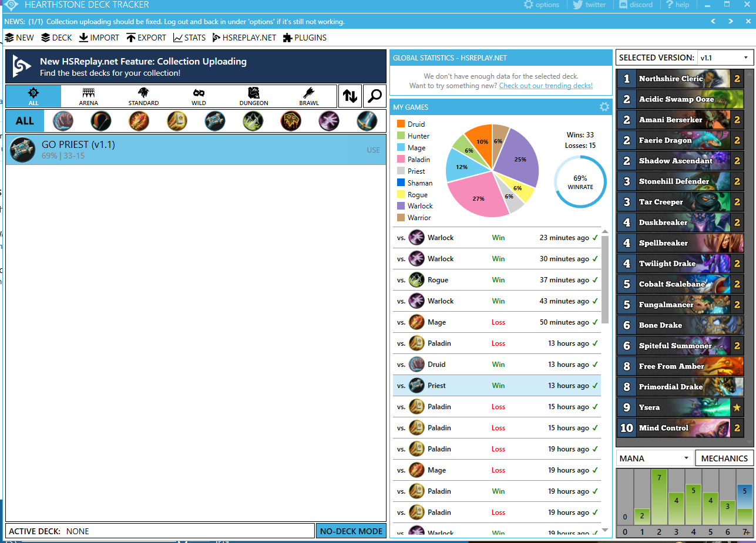Filter decks by Hunter class icon

pos(101,121)
